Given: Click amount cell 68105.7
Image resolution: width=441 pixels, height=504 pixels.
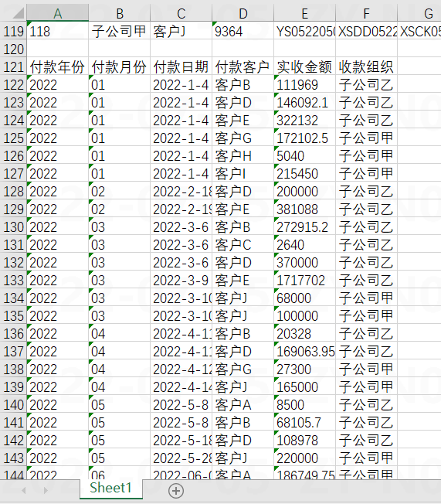Looking at the screenshot, I should coord(304,422).
